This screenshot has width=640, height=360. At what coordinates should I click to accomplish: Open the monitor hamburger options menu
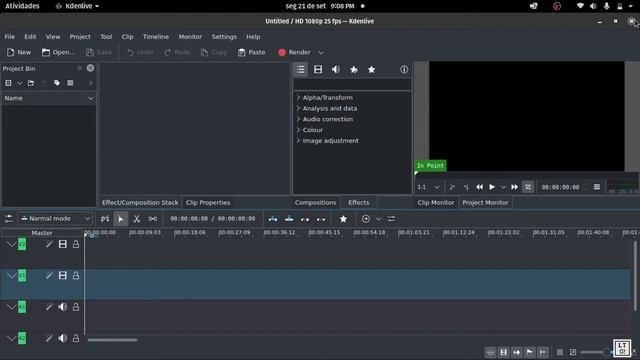coord(597,187)
